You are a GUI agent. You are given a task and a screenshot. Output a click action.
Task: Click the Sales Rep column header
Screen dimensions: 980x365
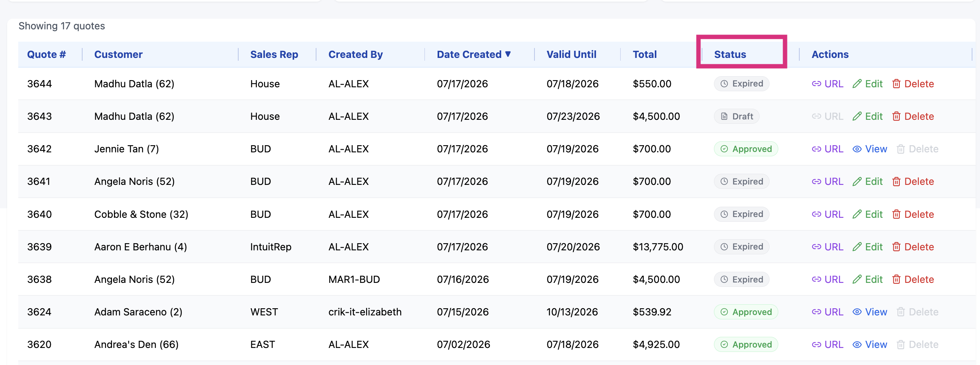[274, 54]
